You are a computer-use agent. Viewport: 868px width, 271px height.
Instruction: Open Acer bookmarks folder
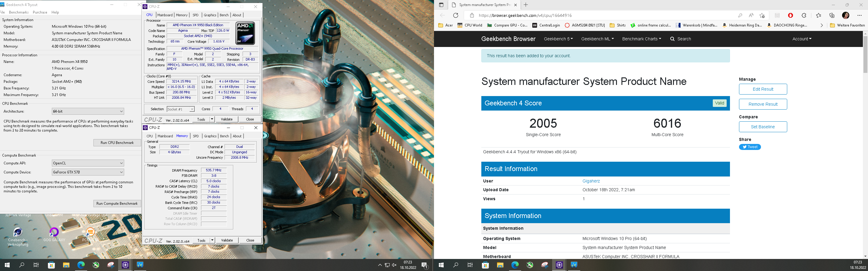[445, 25]
